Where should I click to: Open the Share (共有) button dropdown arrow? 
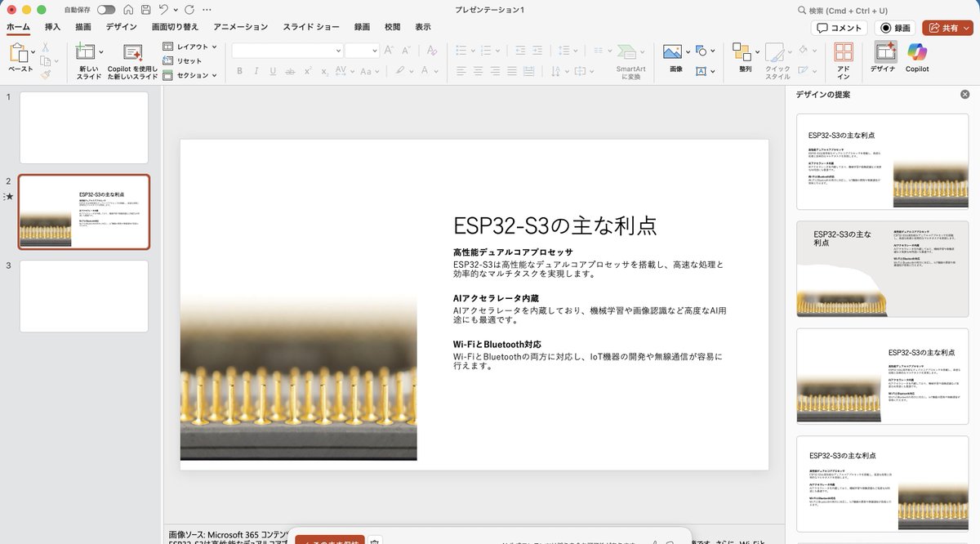pos(967,28)
